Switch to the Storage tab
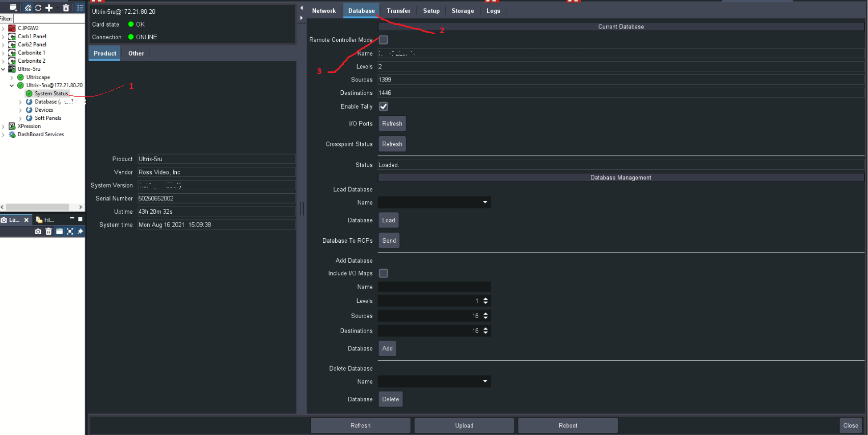This screenshot has height=435, width=868. (x=463, y=11)
